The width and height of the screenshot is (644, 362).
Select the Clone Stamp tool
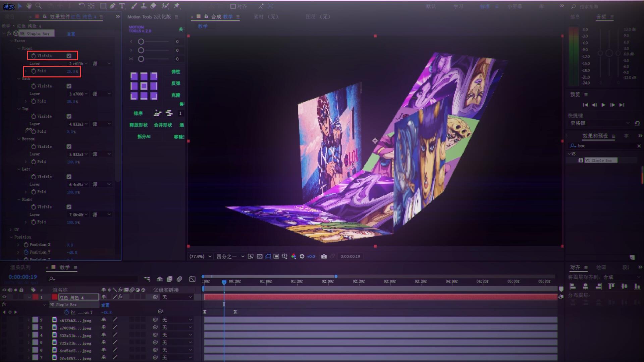[143, 6]
